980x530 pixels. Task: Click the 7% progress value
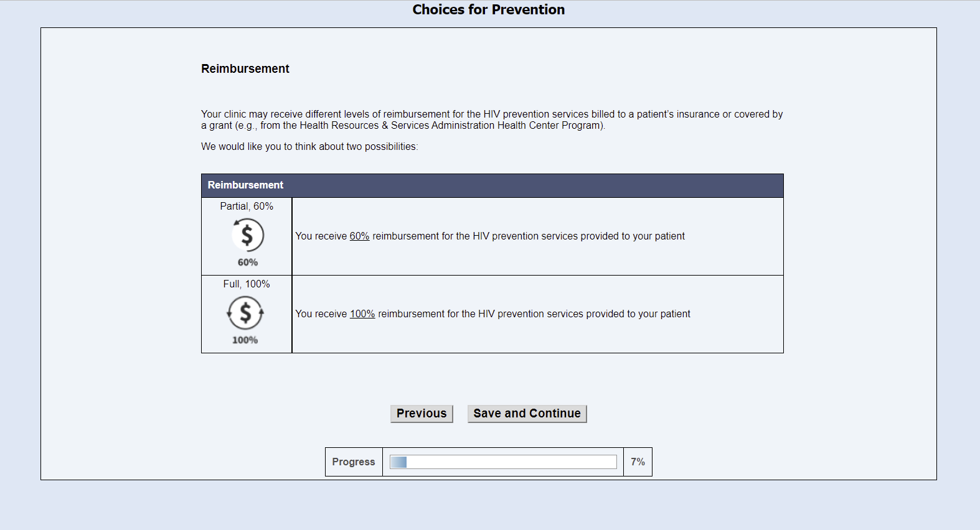[638, 462]
